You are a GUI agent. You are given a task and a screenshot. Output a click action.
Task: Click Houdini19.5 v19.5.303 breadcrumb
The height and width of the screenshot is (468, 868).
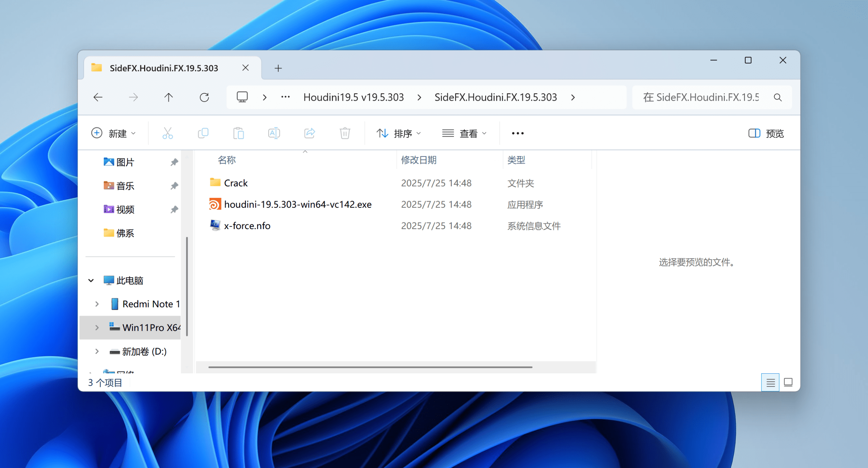(x=353, y=98)
